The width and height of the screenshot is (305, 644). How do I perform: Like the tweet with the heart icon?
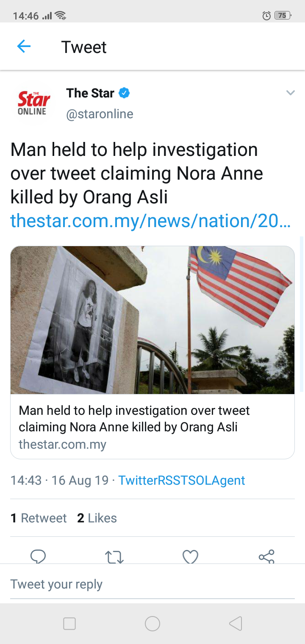pos(190,556)
